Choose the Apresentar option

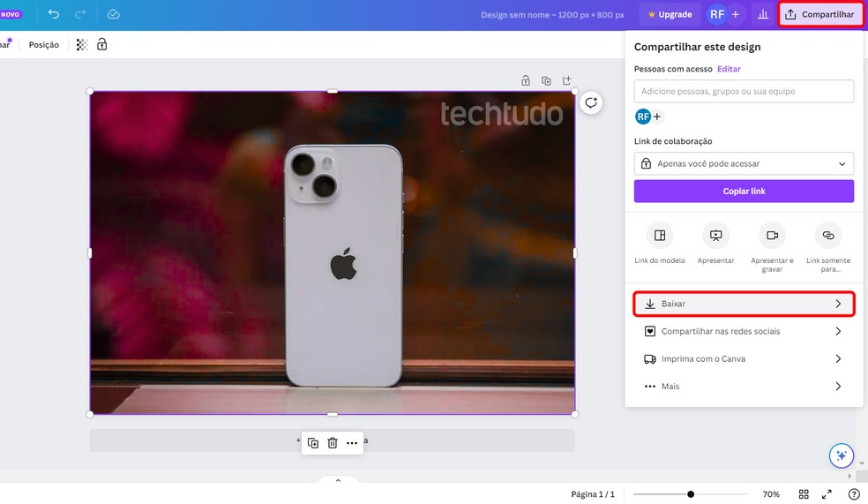point(715,243)
